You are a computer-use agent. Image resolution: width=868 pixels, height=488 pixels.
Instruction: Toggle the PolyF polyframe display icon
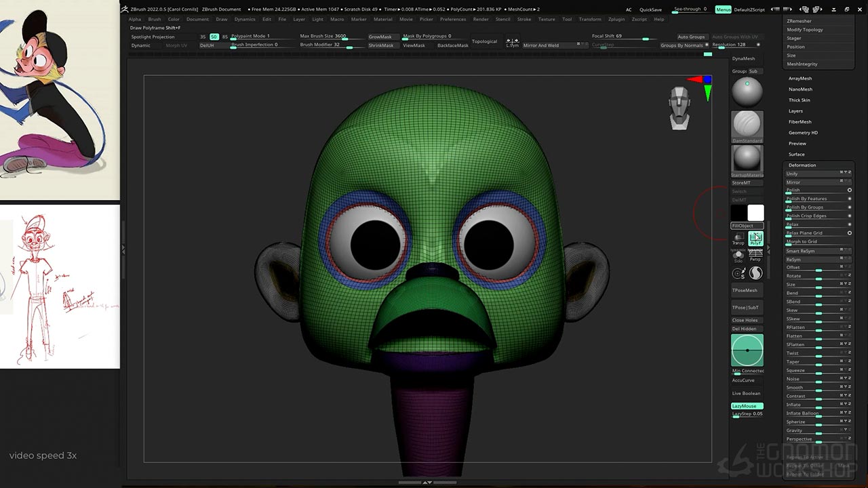click(x=755, y=238)
